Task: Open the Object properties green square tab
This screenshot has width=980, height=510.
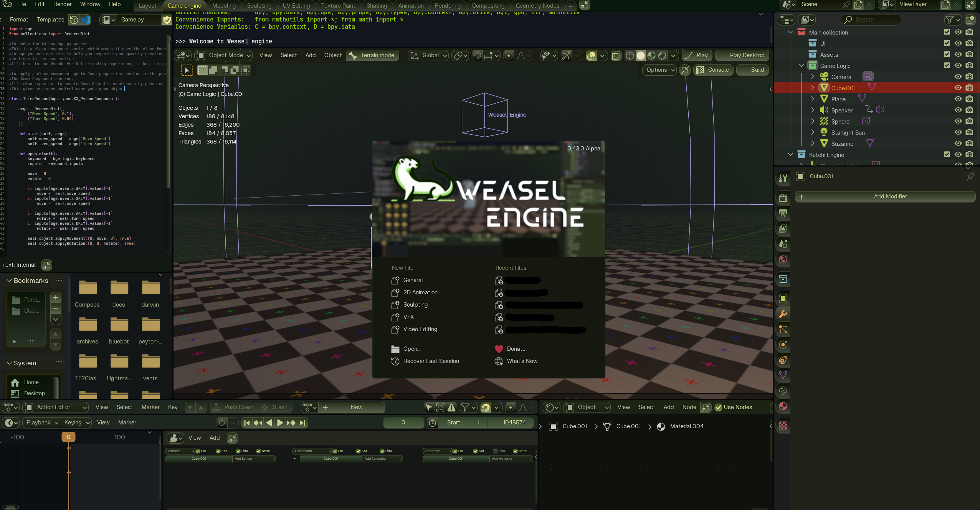Action: tap(783, 299)
